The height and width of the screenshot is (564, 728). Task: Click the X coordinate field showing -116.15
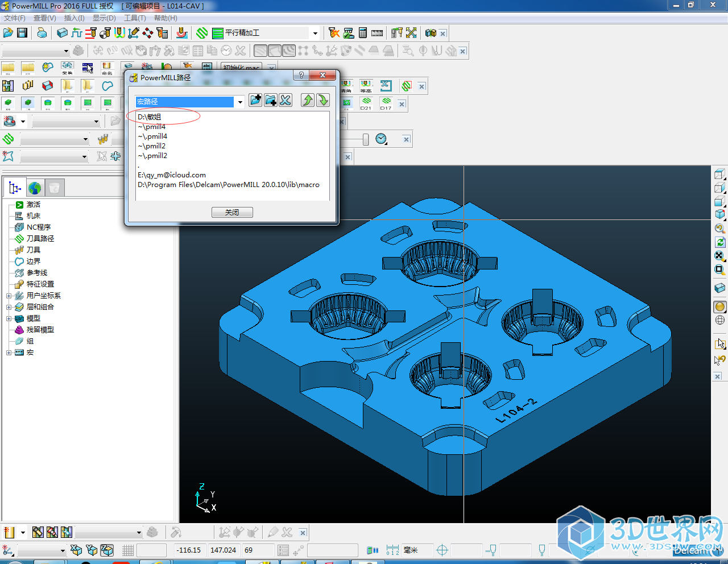(189, 550)
